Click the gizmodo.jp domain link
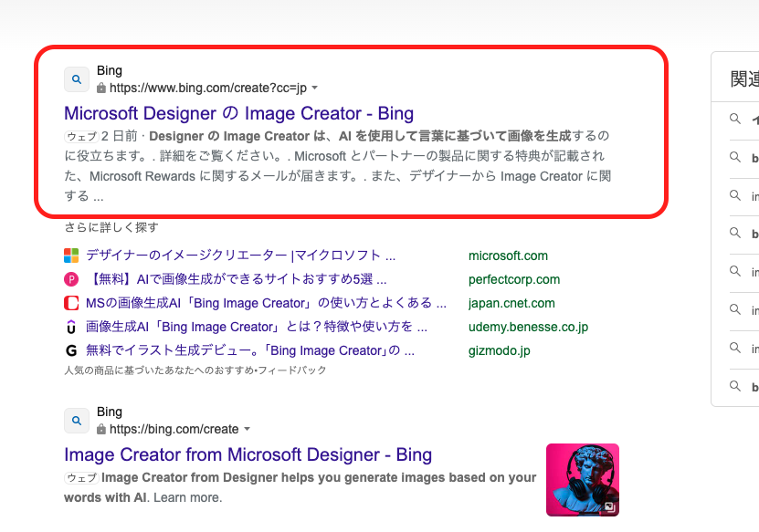Screen dimensions: 759x532 [x=499, y=350]
